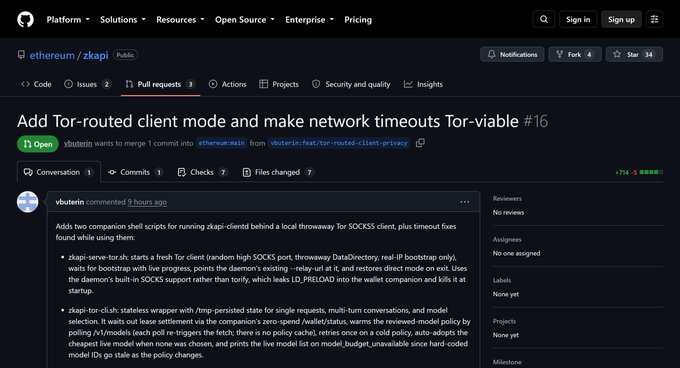The width and height of the screenshot is (680, 368).
Task: Click vbuterin username in comment header
Action: [x=69, y=202]
